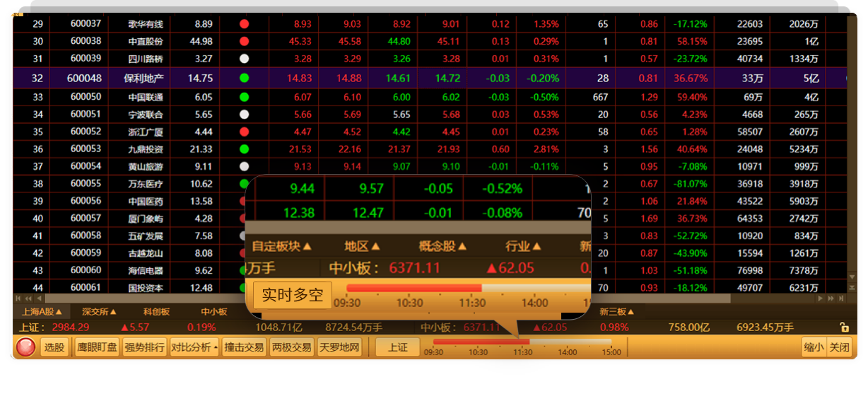Click the trading time progress bar
Screen dimensions: 868x394
tap(522, 342)
